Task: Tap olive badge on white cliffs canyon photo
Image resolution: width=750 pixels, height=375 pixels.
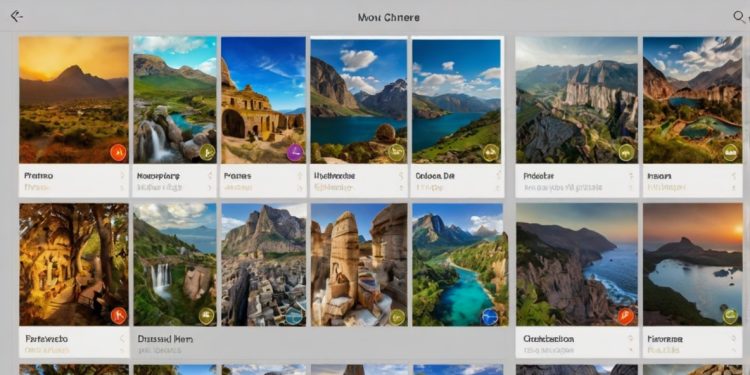Action: click(x=626, y=153)
